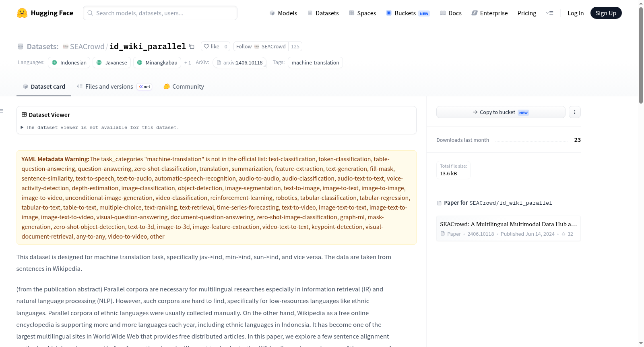
Task: Select the Minangkabau language tag
Action: [x=157, y=62]
